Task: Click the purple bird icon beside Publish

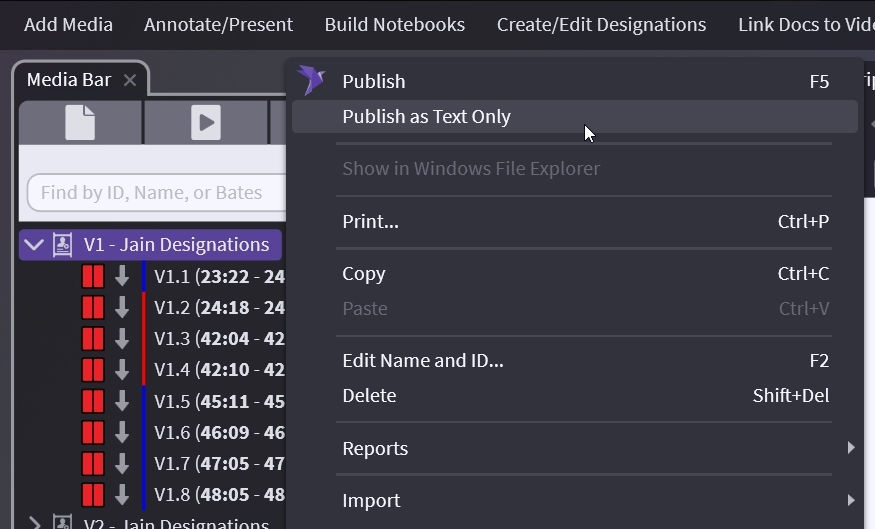Action: coord(312,81)
